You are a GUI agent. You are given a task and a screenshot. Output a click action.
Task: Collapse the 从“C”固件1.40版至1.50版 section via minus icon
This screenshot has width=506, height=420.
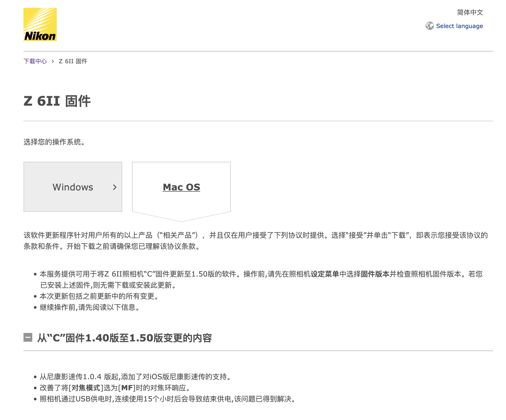click(28, 337)
